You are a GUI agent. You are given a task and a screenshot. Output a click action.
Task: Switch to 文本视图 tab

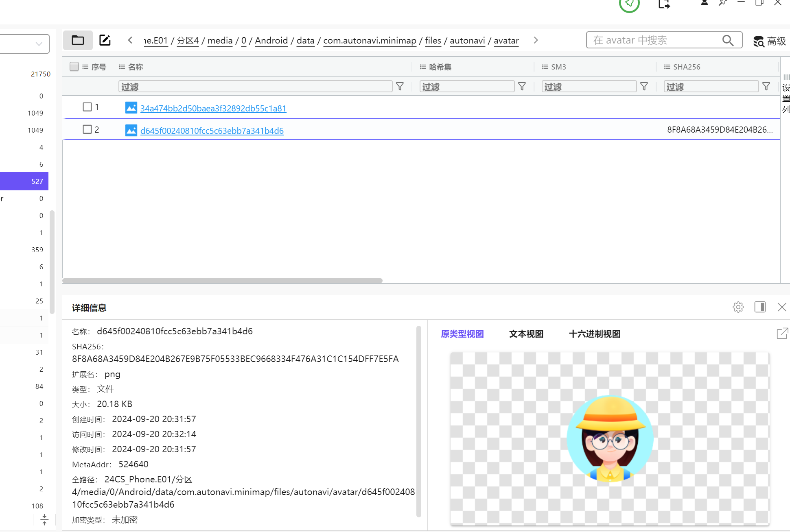pos(526,334)
